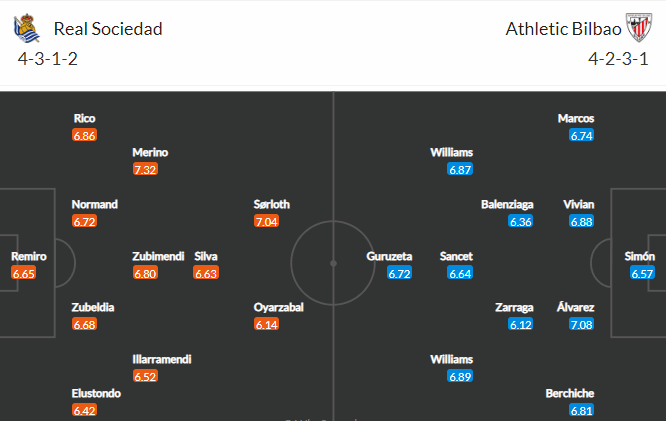
Task: Select Álvarez's 7.08 rating badge
Action: (x=581, y=325)
